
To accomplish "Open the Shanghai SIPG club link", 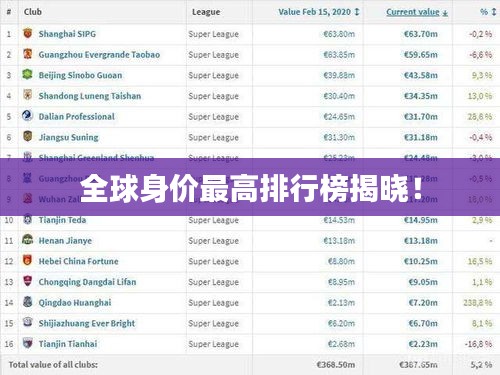I will point(67,34).
